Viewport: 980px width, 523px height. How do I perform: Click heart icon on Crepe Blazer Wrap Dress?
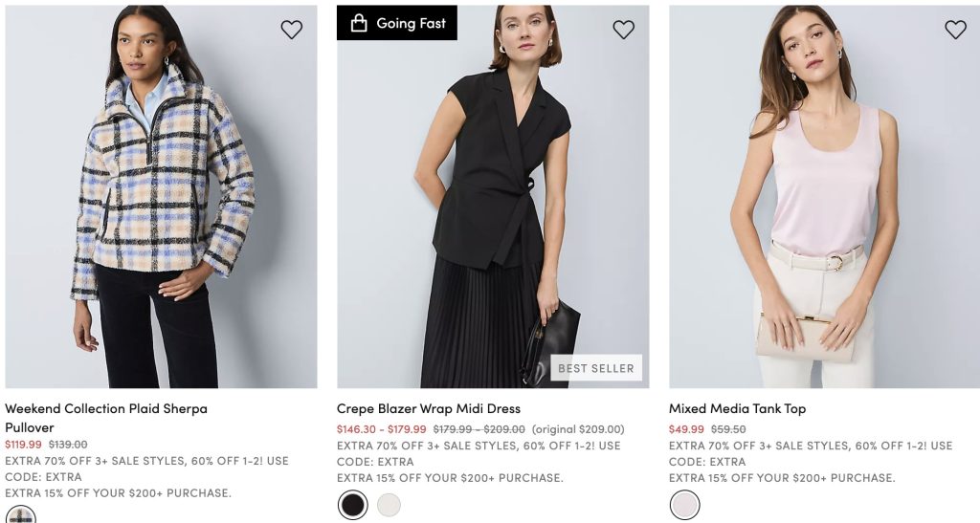[624, 30]
